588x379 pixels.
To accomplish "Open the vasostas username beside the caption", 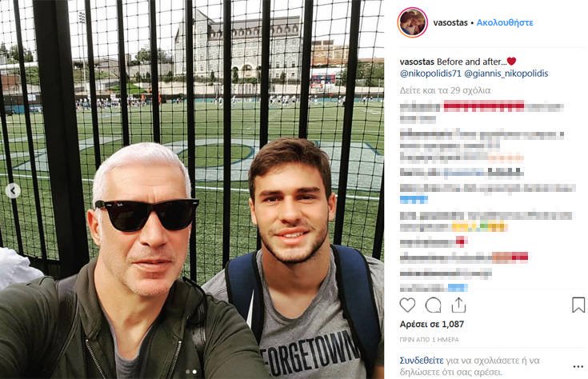I will (x=417, y=62).
